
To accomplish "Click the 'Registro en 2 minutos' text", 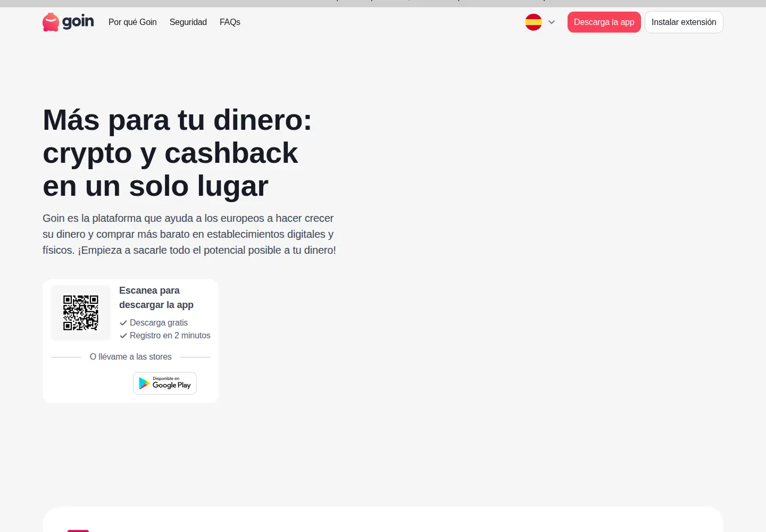I will 170,335.
